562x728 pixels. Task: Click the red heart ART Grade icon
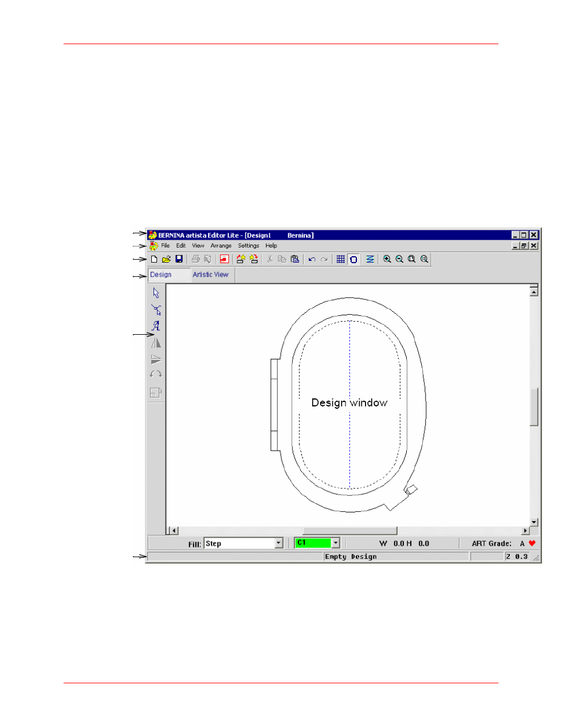click(x=532, y=543)
